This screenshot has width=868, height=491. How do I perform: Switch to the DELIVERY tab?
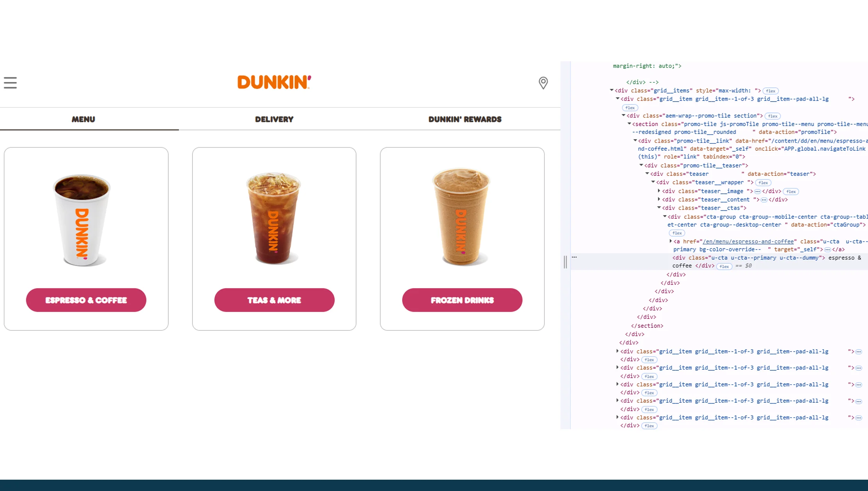[x=274, y=119]
